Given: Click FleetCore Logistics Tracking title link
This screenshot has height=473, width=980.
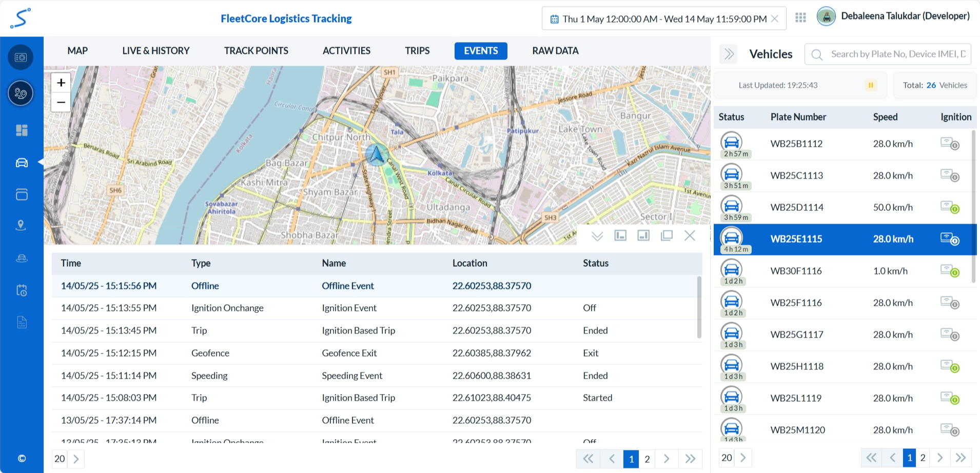Looking at the screenshot, I should pos(286,18).
